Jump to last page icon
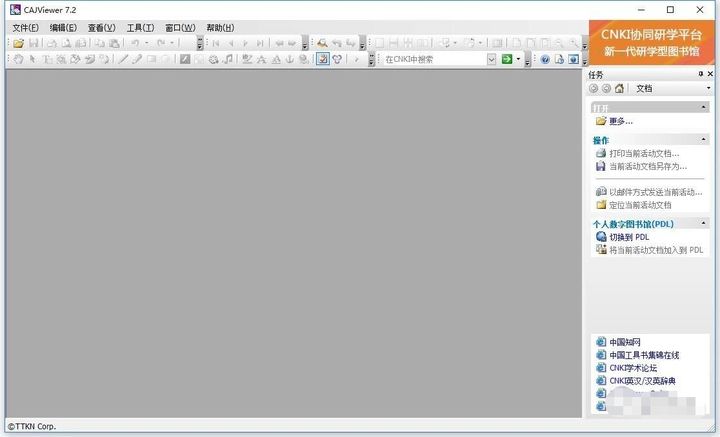The image size is (720, 437). point(260,44)
